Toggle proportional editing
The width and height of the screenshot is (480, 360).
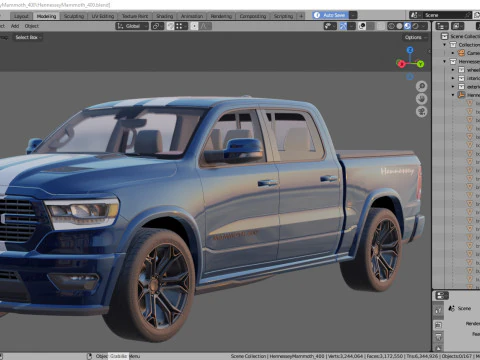[x=194, y=26]
